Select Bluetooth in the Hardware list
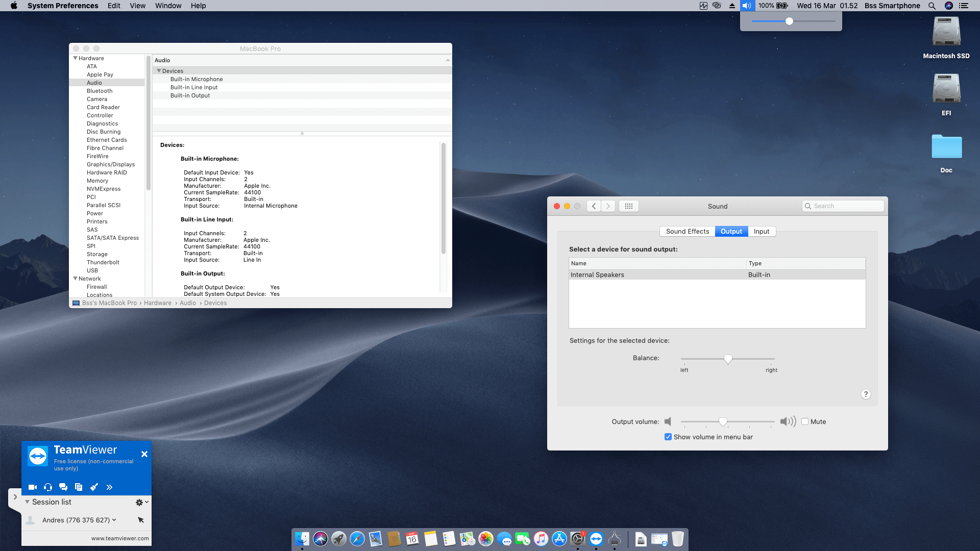This screenshot has height=551, width=980. click(107, 91)
